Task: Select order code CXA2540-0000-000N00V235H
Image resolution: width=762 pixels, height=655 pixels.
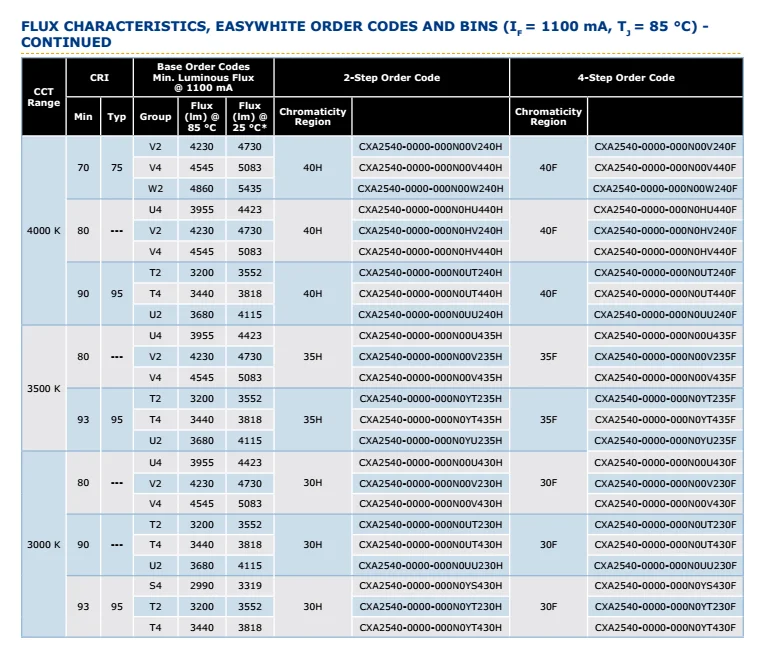Action: click(x=431, y=357)
